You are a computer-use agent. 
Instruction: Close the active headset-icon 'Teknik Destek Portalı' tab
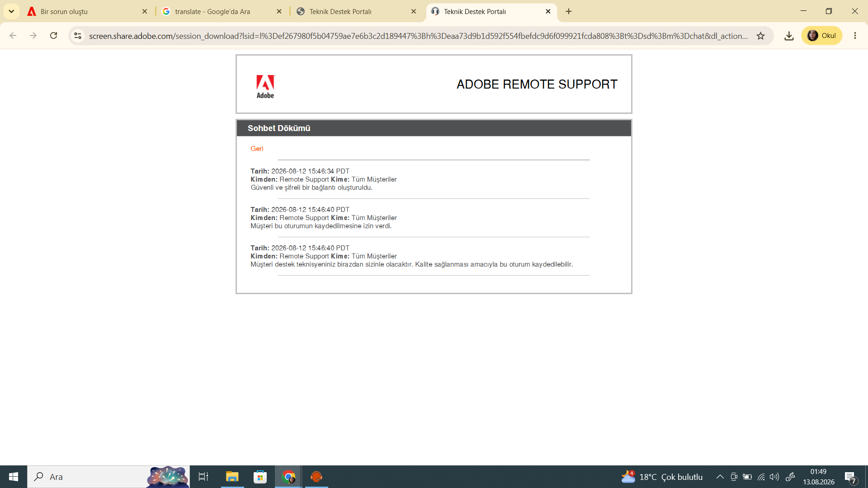coord(548,11)
